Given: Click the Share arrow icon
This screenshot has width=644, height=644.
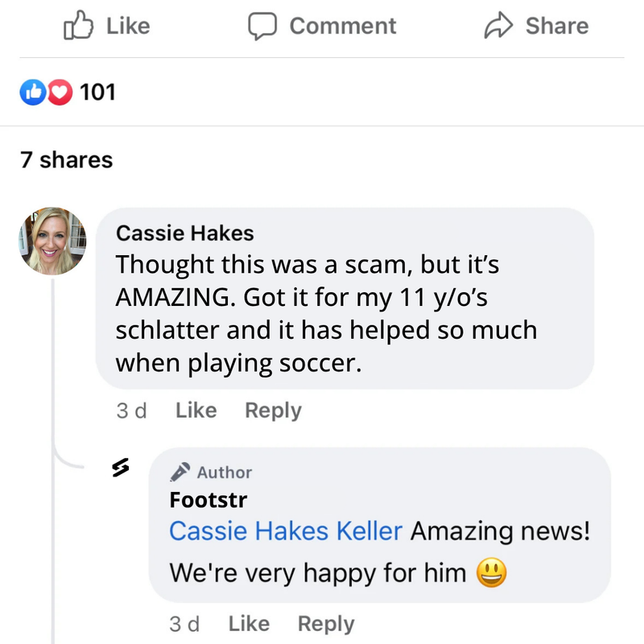Looking at the screenshot, I should pyautogui.click(x=499, y=26).
